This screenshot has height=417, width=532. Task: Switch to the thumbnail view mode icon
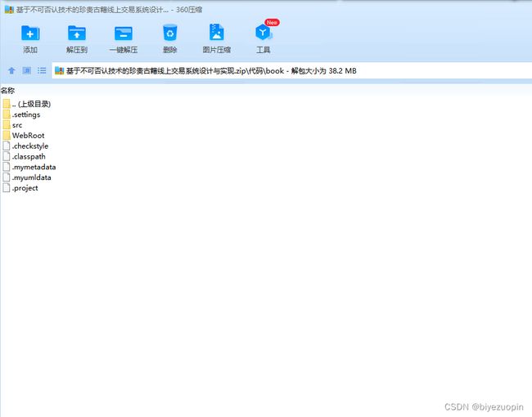click(26, 70)
